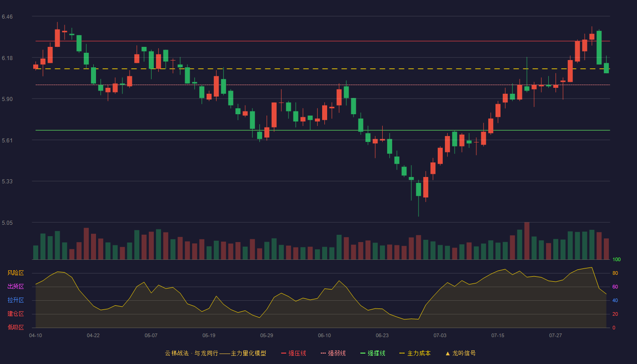Click the 20 indicator scale label

click(x=615, y=314)
